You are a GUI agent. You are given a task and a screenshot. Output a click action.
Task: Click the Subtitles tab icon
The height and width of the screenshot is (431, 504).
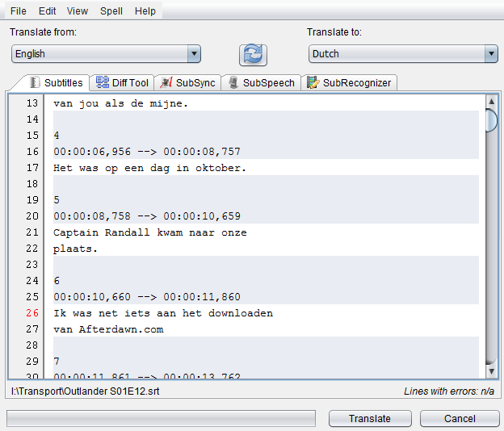tap(35, 83)
